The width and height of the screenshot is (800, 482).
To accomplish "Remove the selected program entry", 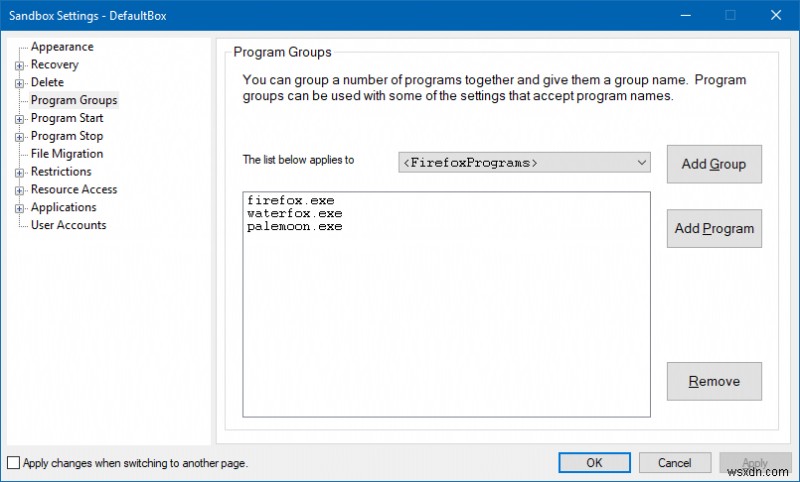I will [714, 381].
